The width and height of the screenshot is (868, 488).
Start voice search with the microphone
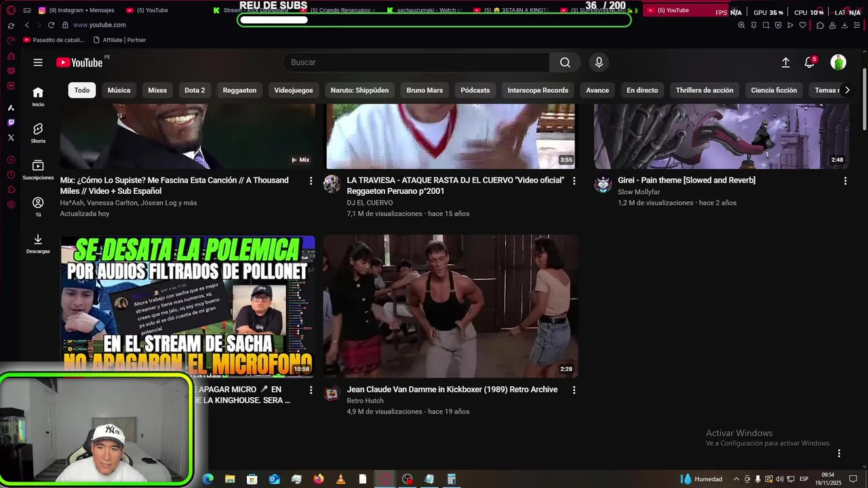click(x=599, y=62)
